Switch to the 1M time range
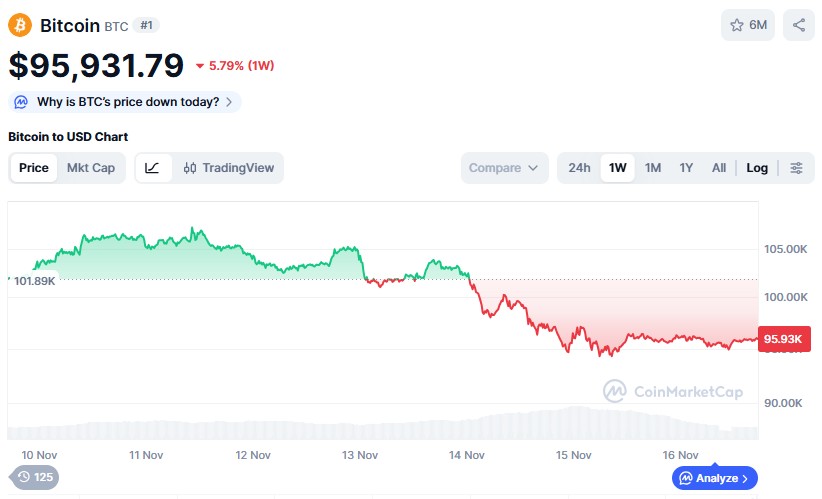Viewport: 822px width, 499px height. tap(652, 168)
